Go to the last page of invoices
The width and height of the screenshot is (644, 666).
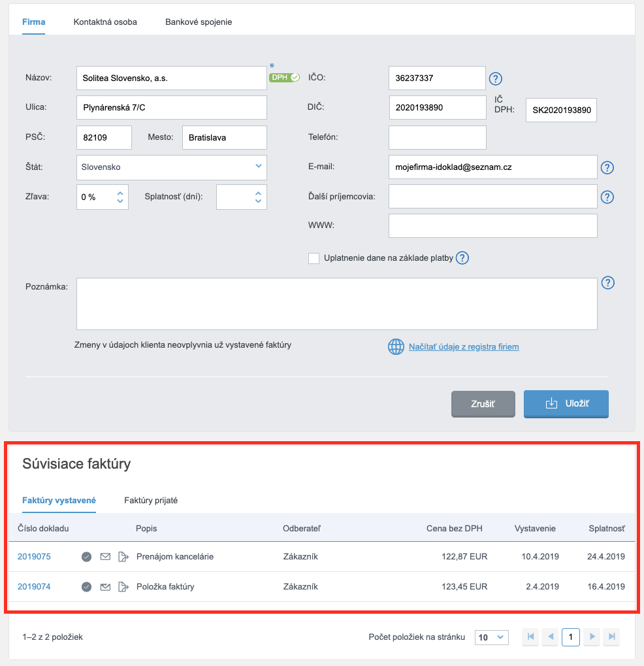(611, 637)
